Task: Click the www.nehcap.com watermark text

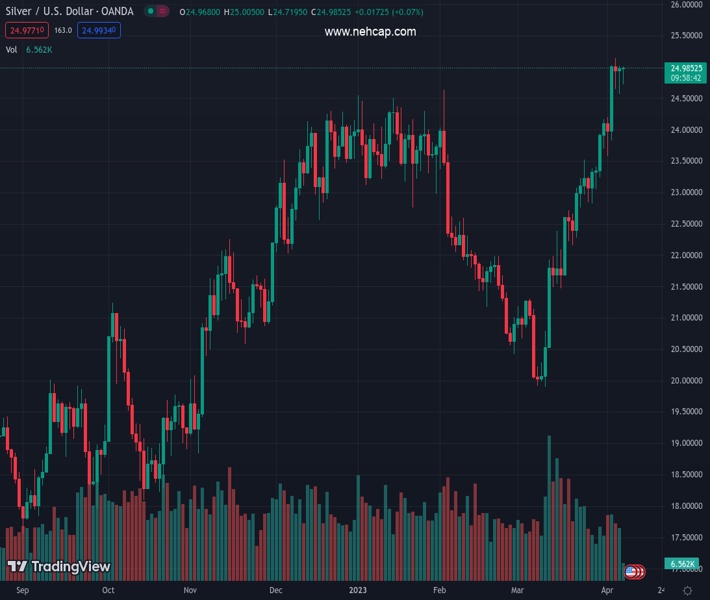Action: (370, 32)
